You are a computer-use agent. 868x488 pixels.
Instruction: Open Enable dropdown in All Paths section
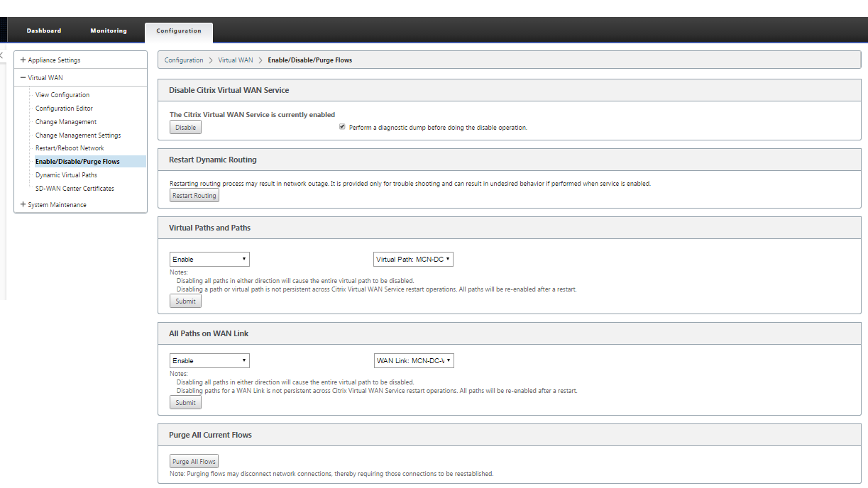tap(209, 361)
